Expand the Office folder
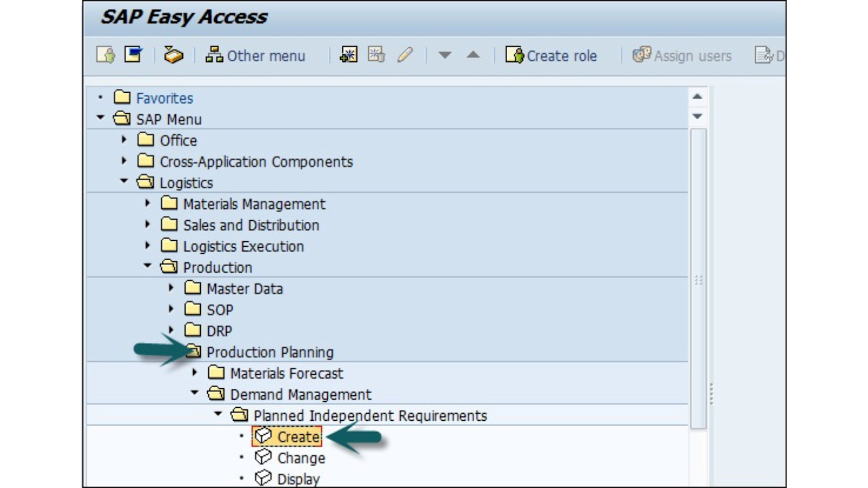This screenshot has width=868, height=488. point(124,139)
